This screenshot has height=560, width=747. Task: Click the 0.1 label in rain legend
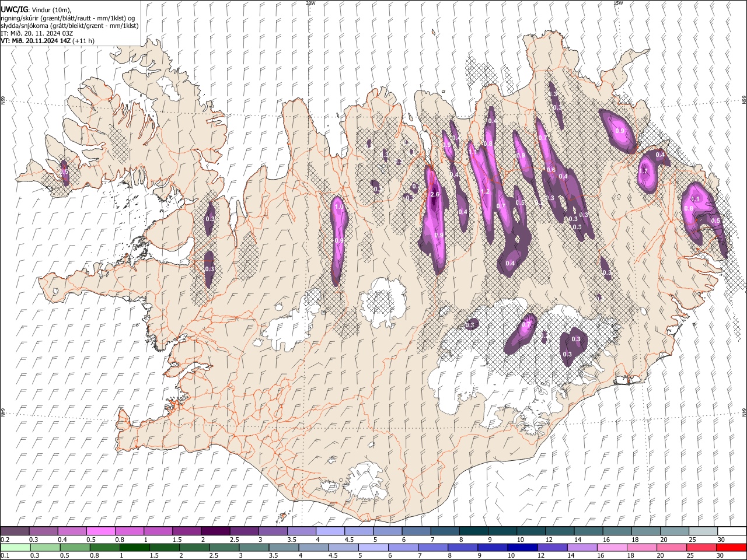[5, 556]
